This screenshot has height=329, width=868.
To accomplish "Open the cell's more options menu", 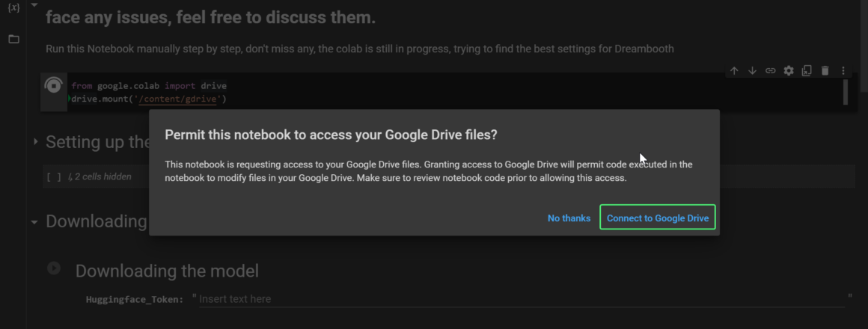I will pos(843,71).
